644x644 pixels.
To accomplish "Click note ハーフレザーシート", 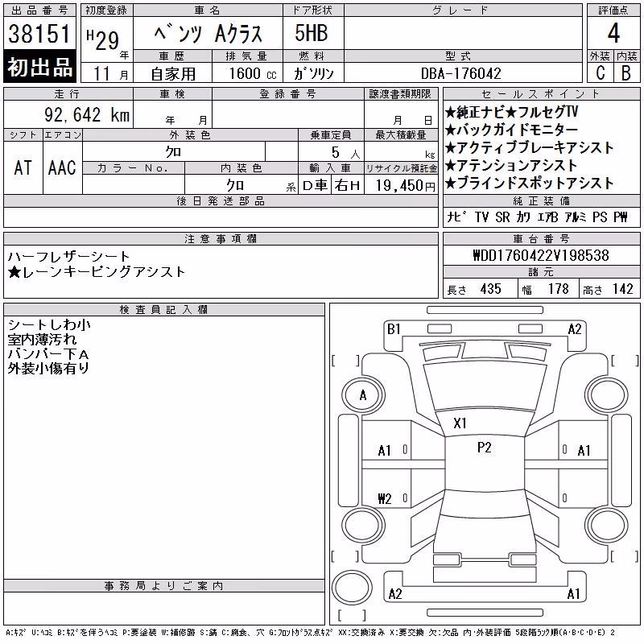I will pyautogui.click(x=68, y=257).
